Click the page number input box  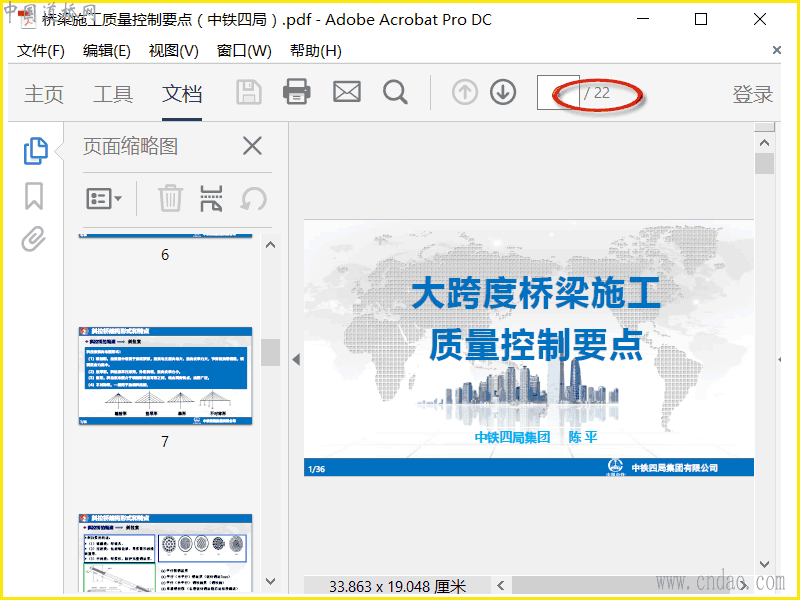(558, 92)
